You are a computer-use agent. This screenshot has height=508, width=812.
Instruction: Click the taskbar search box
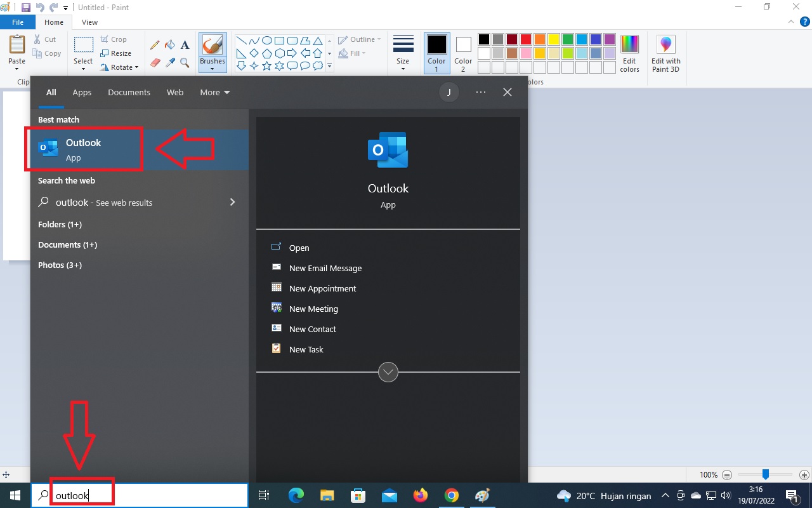[x=140, y=495]
